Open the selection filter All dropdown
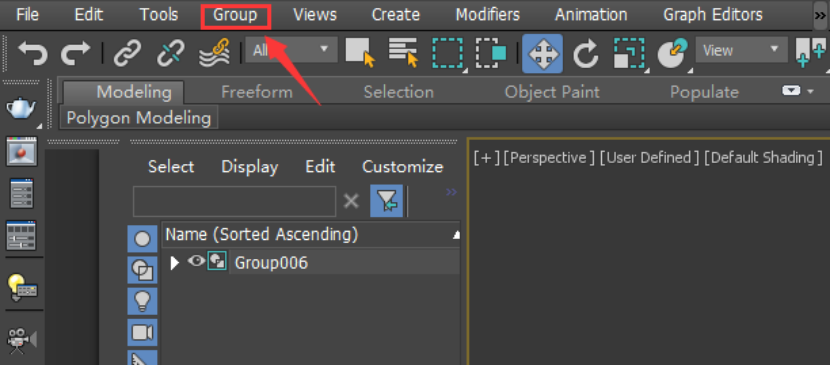 click(291, 50)
